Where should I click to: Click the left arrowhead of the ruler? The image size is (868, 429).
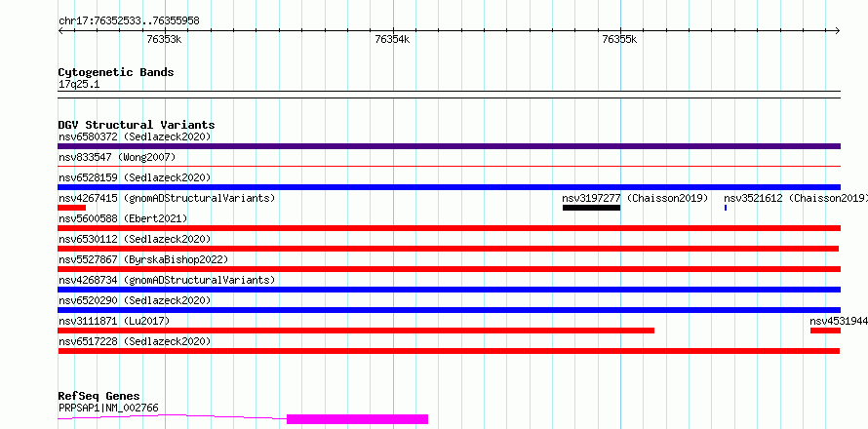click(x=60, y=31)
